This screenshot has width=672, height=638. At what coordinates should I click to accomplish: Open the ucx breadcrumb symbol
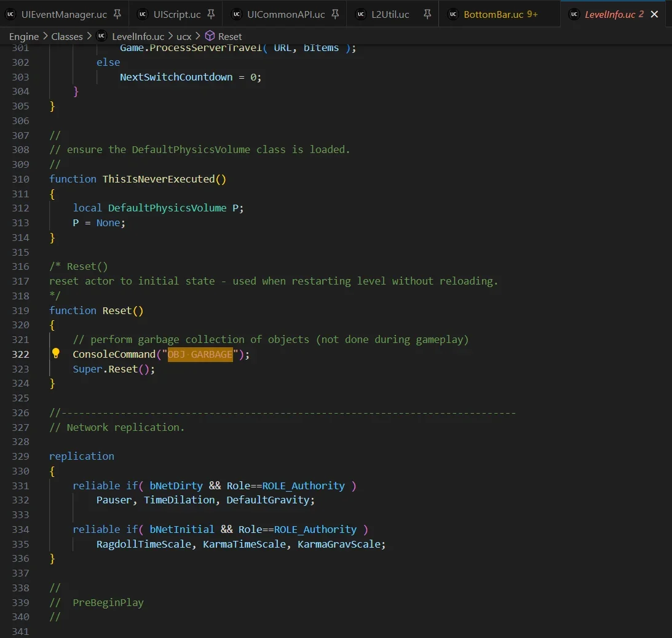coord(184,36)
